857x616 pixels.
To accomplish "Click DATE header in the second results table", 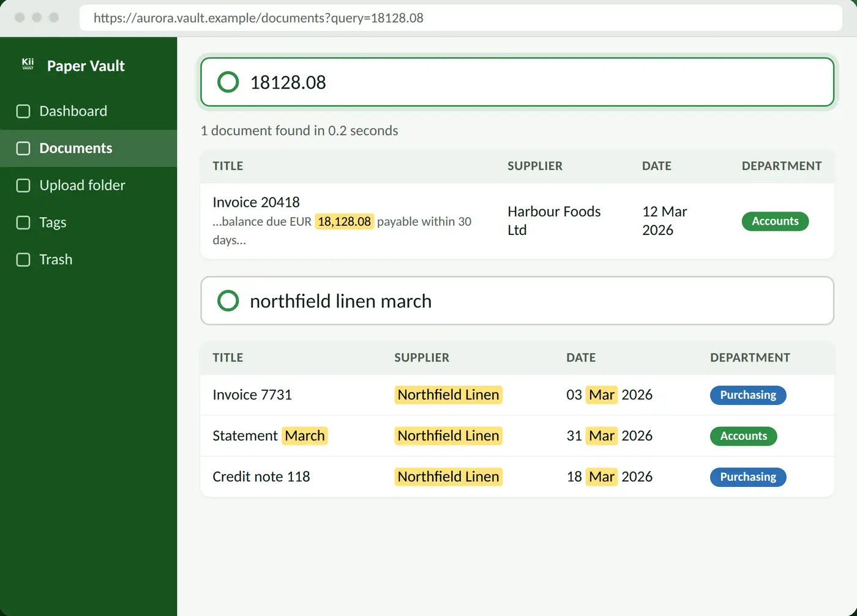I will pos(581,358).
